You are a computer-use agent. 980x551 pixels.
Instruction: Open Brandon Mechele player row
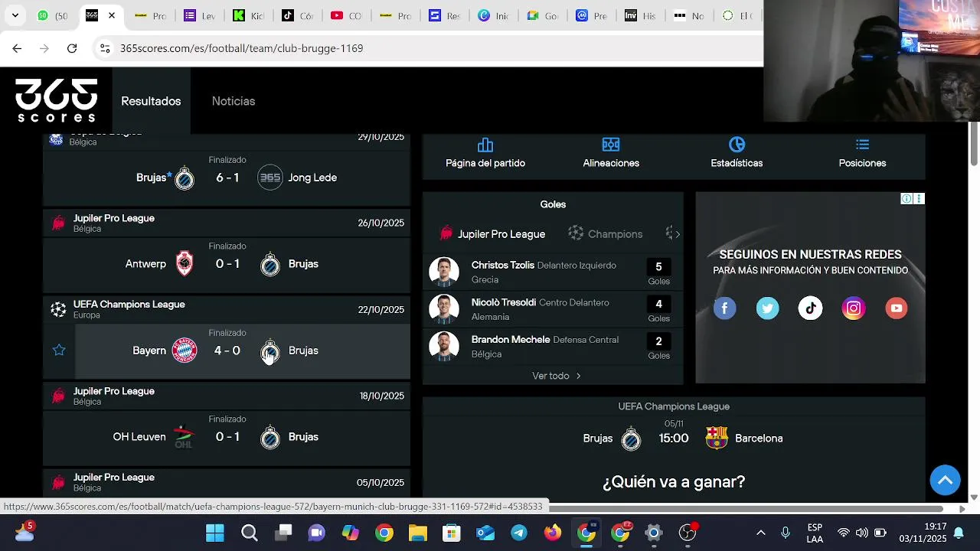coord(553,347)
